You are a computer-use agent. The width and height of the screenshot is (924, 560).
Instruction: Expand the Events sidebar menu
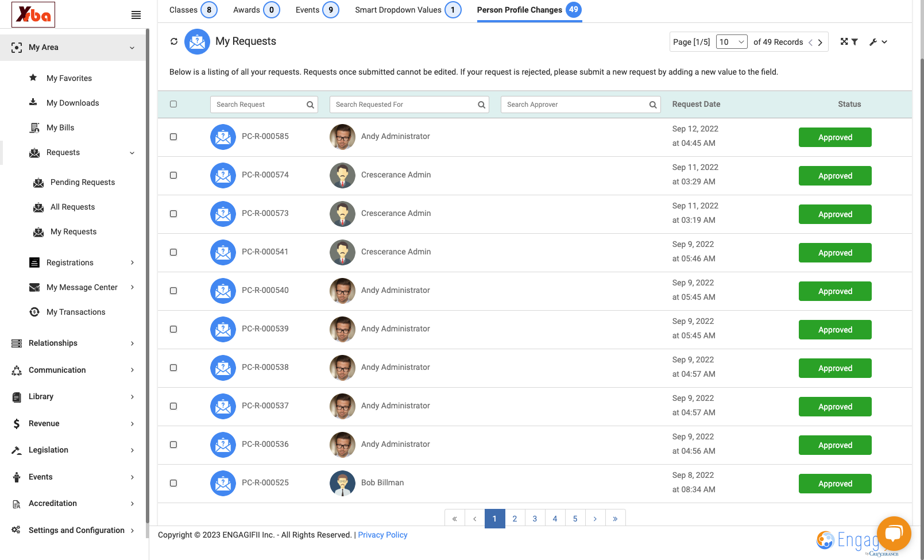coord(132,477)
